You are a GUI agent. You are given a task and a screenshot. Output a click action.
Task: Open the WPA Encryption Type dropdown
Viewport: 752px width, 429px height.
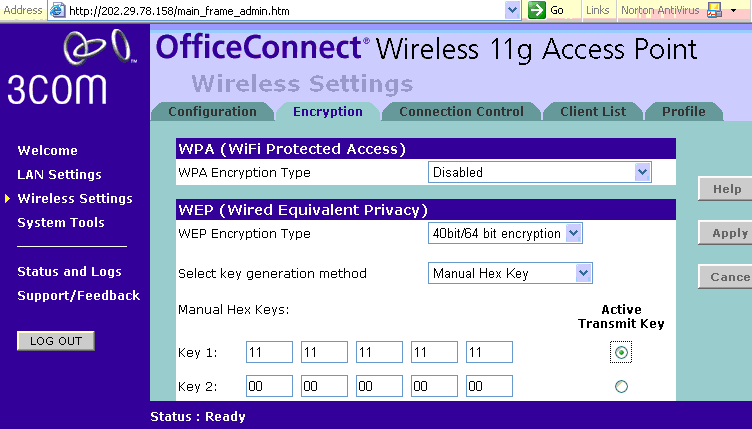click(642, 172)
